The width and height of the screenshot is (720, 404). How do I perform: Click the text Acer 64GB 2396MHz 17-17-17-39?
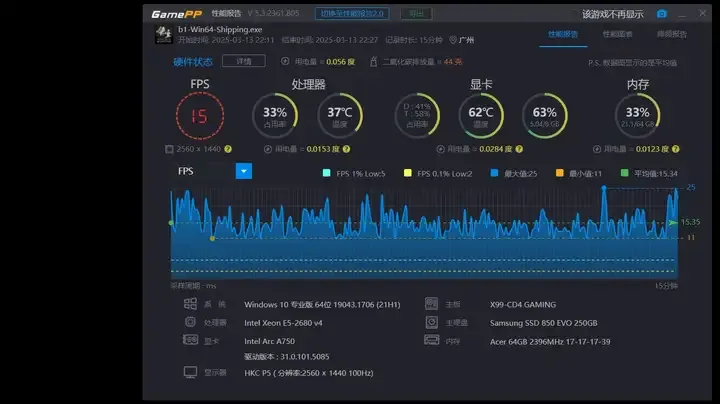pos(550,342)
